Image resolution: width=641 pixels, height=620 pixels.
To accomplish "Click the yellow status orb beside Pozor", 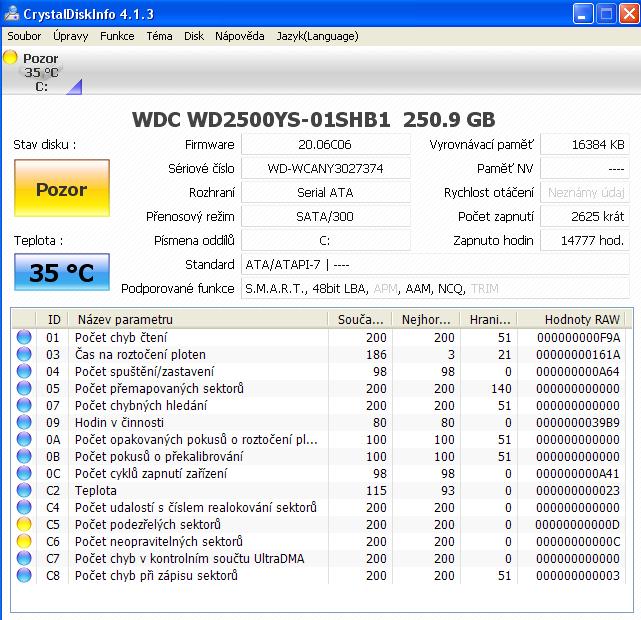I will 11,57.
